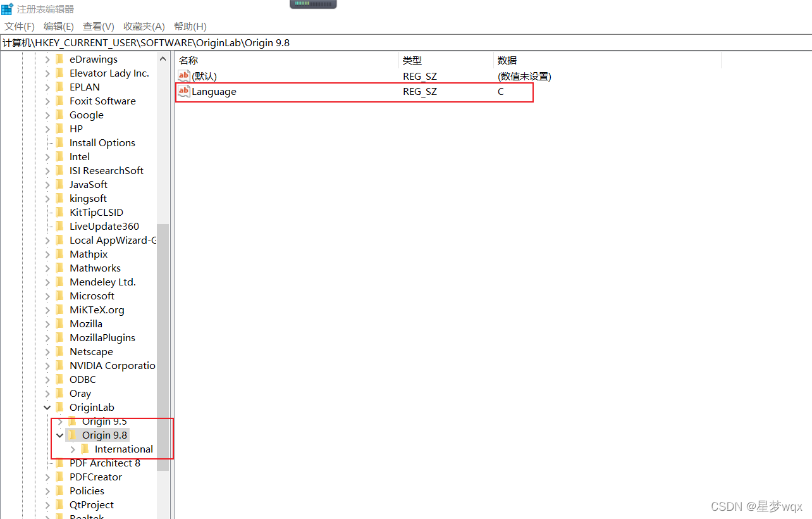
Task: Select the Language value name
Action: click(x=214, y=92)
